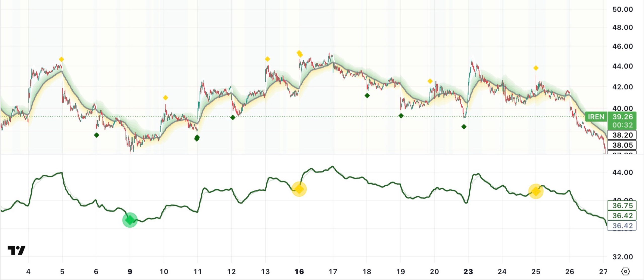Viewport: 644px width, 280px height.
Task: Click the 36.75 indicator value label
Action: point(622,205)
